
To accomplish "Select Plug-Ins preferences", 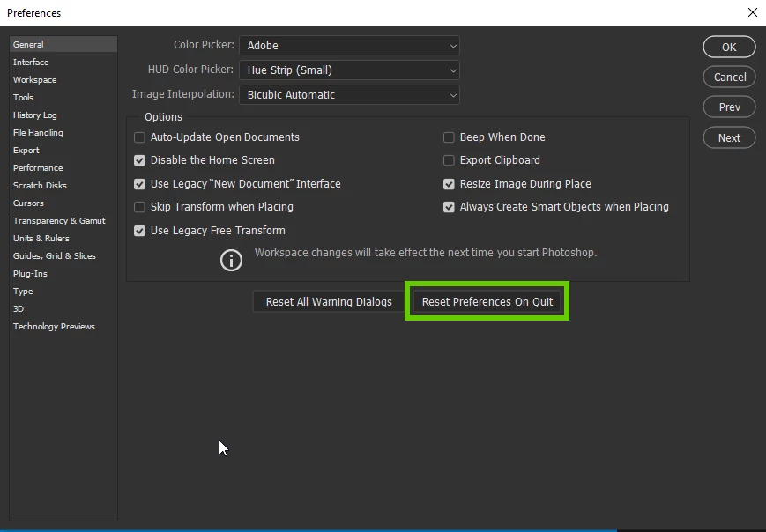I will point(63,273).
